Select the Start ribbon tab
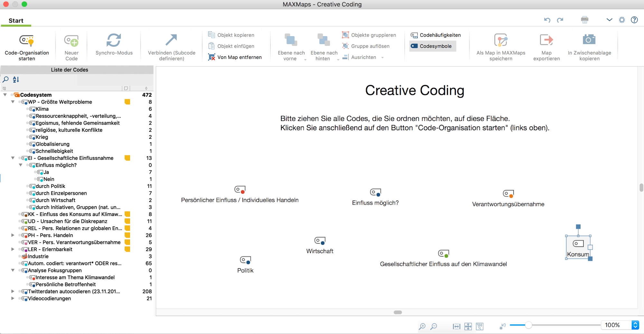 pyautogui.click(x=16, y=21)
